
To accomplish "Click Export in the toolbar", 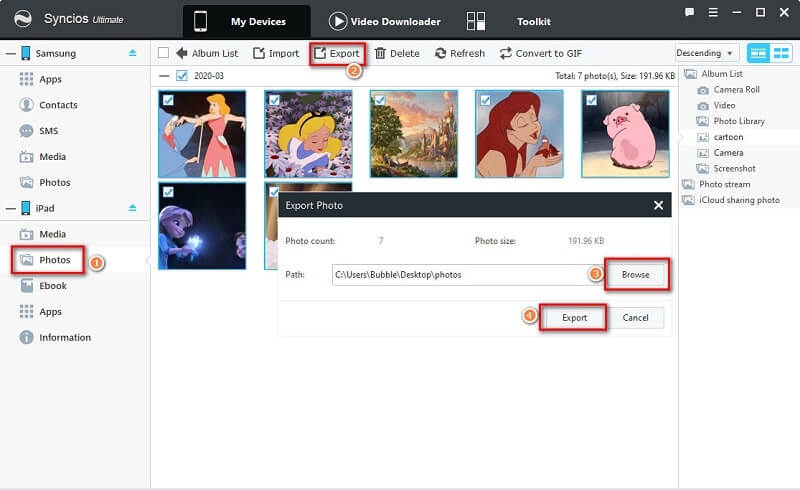I will (x=337, y=53).
